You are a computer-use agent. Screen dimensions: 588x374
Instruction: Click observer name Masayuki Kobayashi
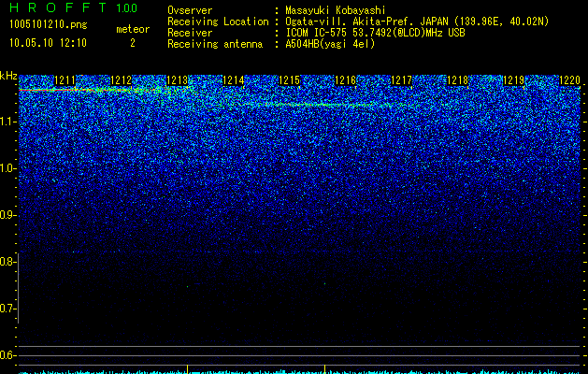click(x=336, y=11)
